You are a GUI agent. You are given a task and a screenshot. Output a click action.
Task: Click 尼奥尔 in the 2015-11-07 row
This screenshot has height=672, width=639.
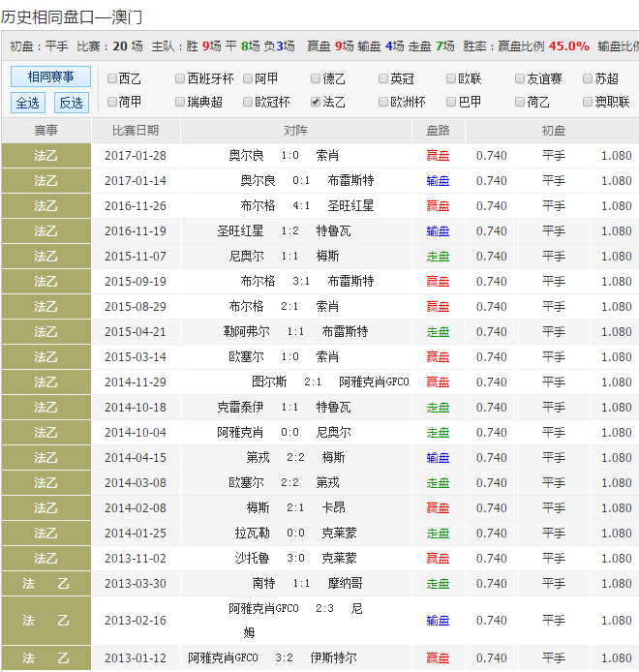[x=246, y=257]
